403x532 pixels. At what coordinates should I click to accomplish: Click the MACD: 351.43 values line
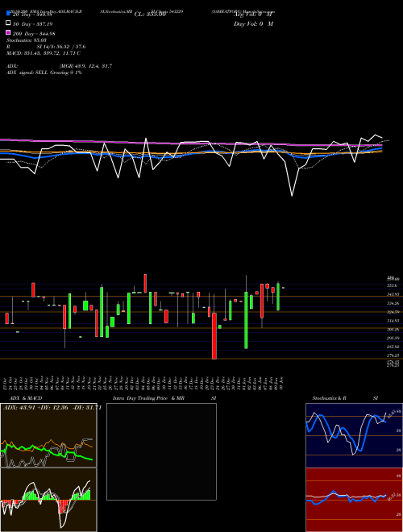44,53
